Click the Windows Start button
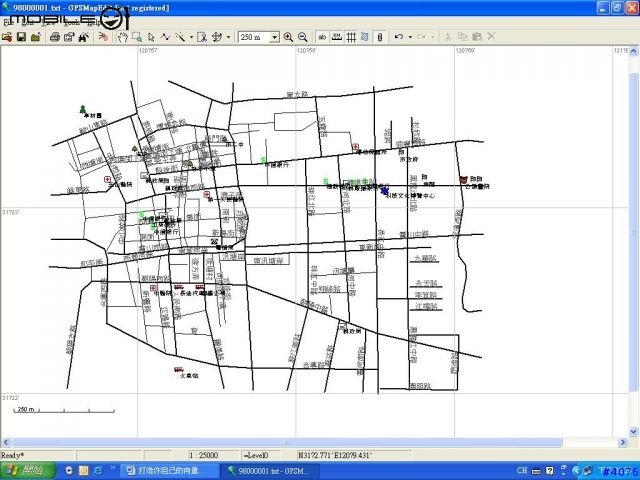640x480 pixels. 27,471
